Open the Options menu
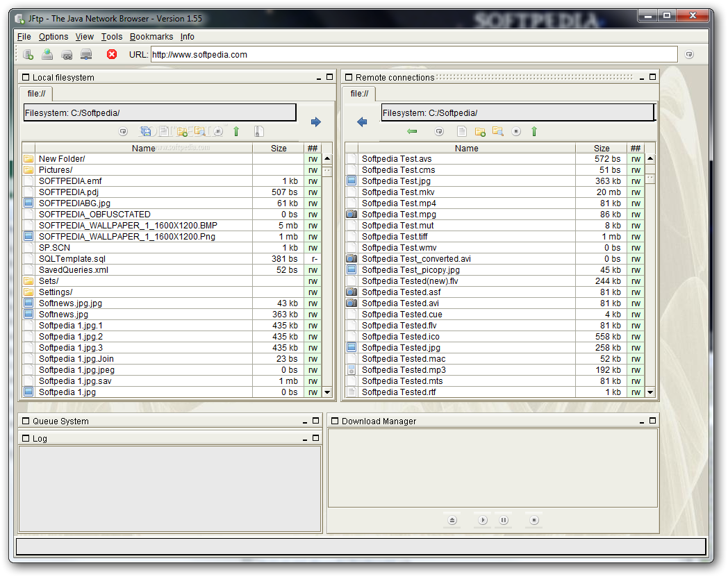The height and width of the screenshot is (577, 728). pos(53,37)
